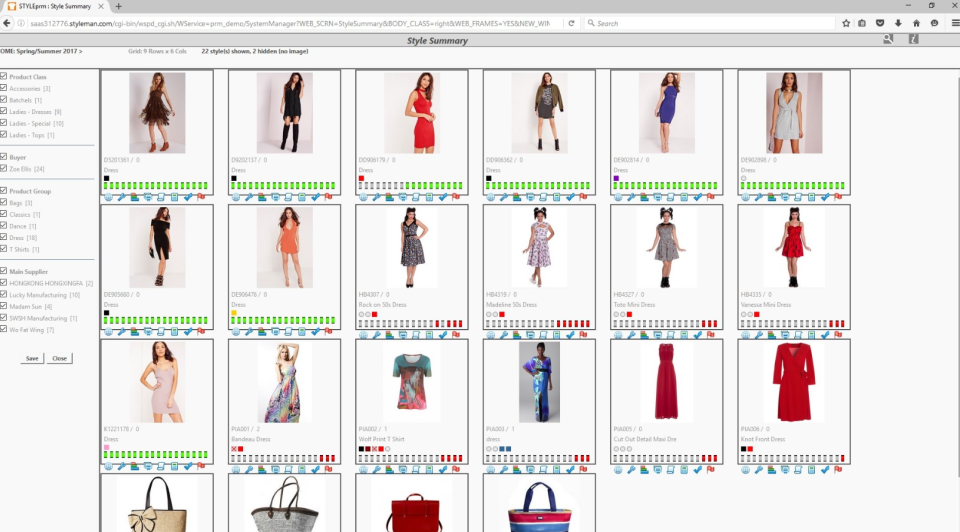The height and width of the screenshot is (532, 960).
Task: Click wrench icon under style DS201361
Action: point(122,197)
